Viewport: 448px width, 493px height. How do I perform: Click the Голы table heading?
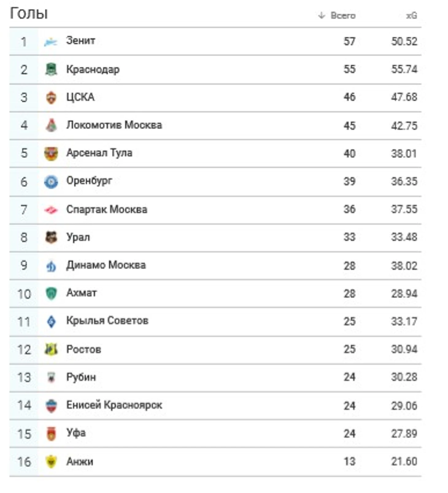click(29, 13)
